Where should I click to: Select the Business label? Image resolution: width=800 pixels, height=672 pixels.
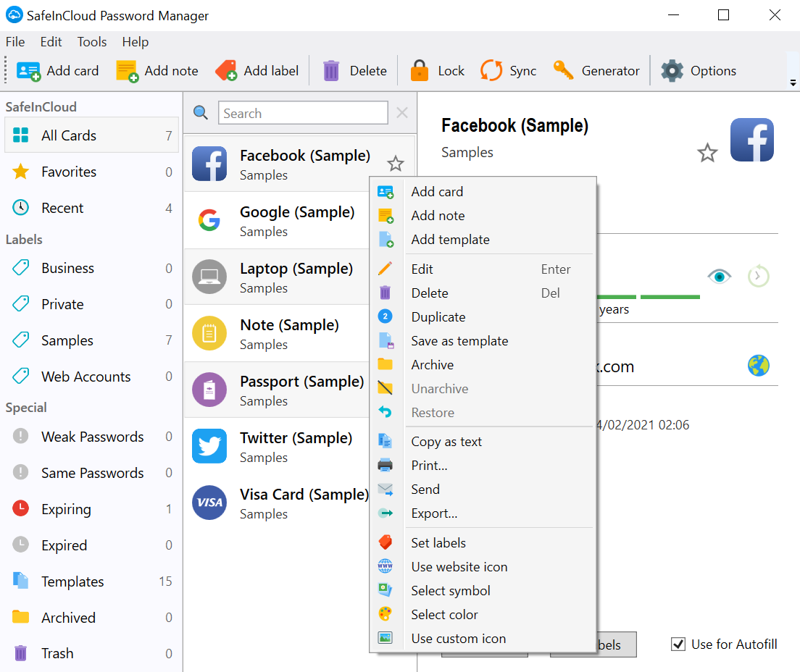coord(92,268)
